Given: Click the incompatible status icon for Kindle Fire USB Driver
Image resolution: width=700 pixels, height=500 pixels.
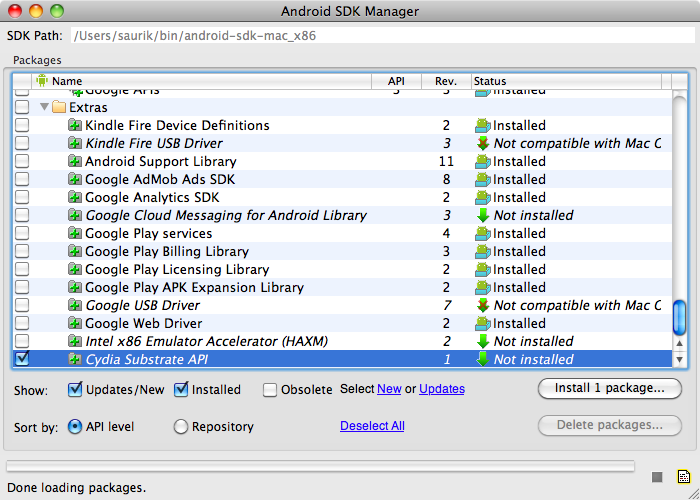Looking at the screenshot, I should point(483,143).
